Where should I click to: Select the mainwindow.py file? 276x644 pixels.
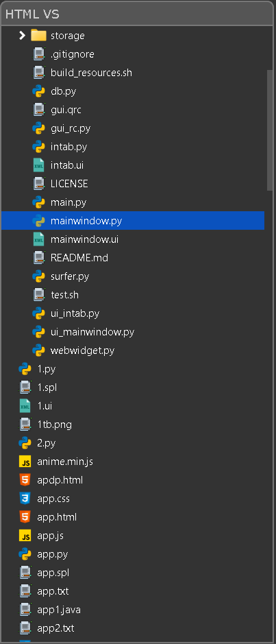tap(133, 221)
